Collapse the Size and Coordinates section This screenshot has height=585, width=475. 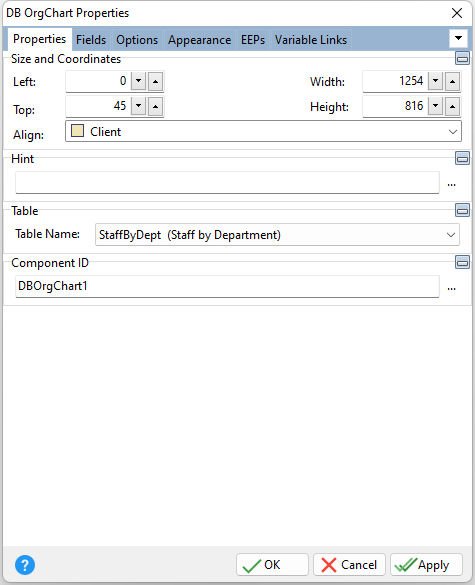(x=462, y=59)
